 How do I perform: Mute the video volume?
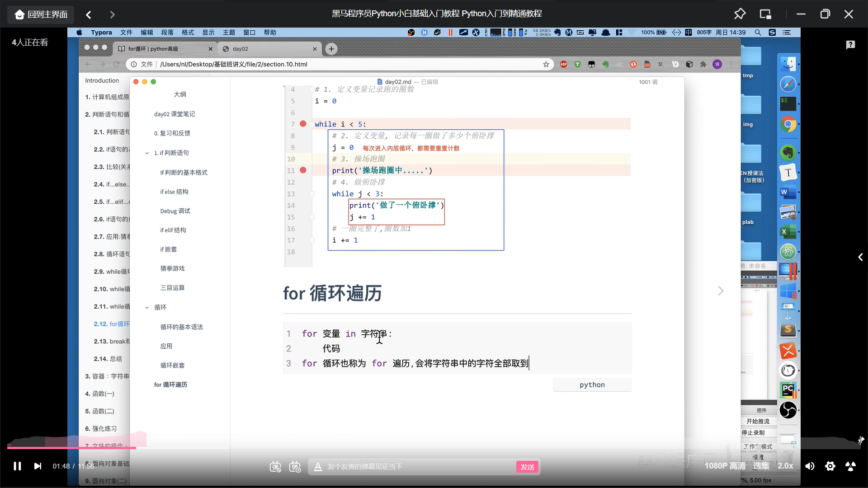click(810, 466)
